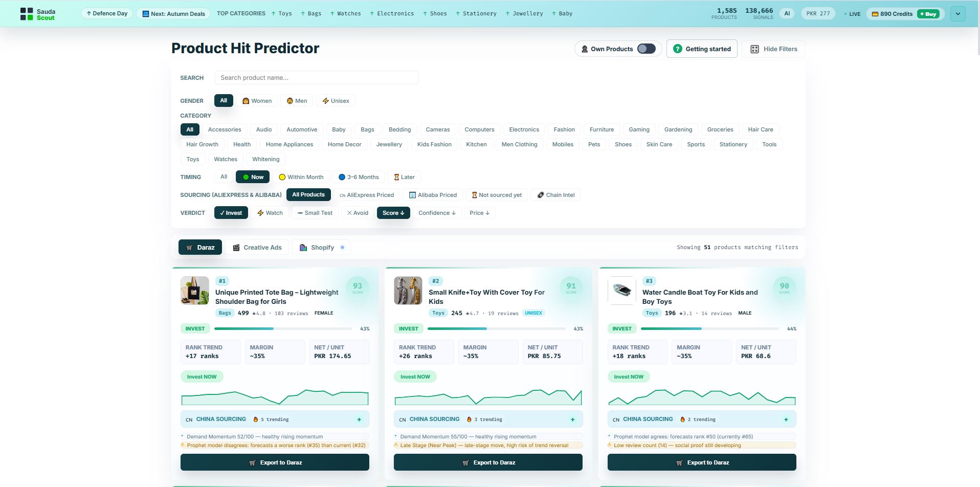Screen dimensions: 980x487
Task: Select the Within Month timing filter
Action: coord(301,177)
